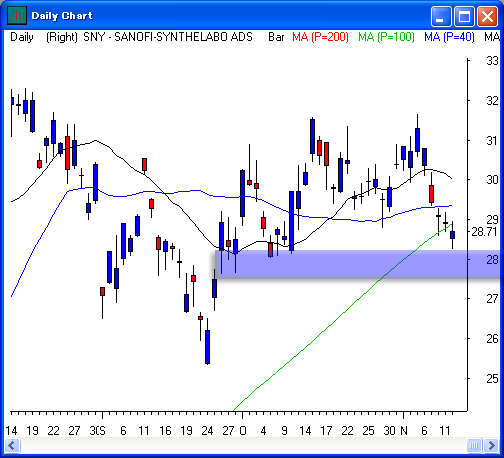Screen dimensions: 504x458
Task: Click the date label 14 at axis start
Action: [x=11, y=431]
